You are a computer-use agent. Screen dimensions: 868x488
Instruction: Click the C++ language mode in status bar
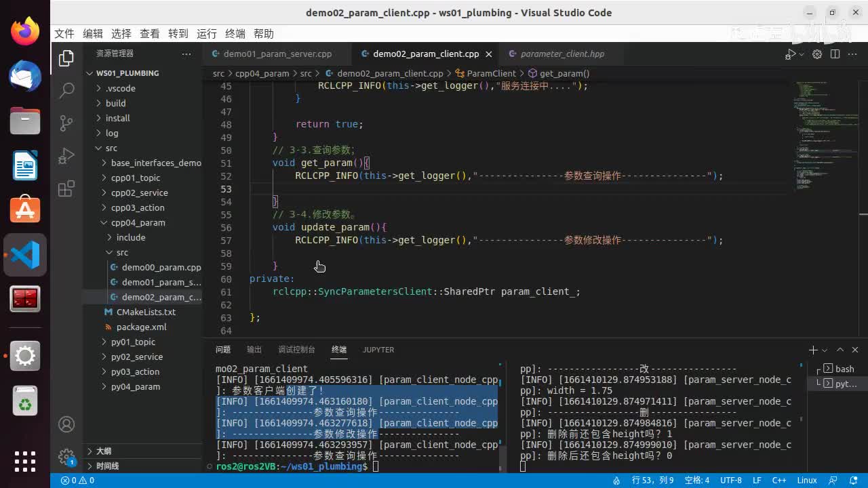click(778, 481)
